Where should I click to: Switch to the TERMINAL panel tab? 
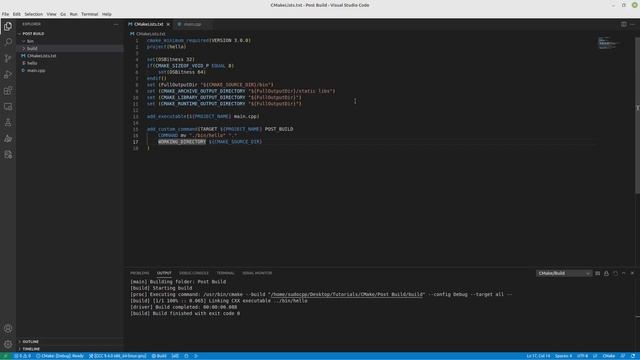[x=225, y=273]
